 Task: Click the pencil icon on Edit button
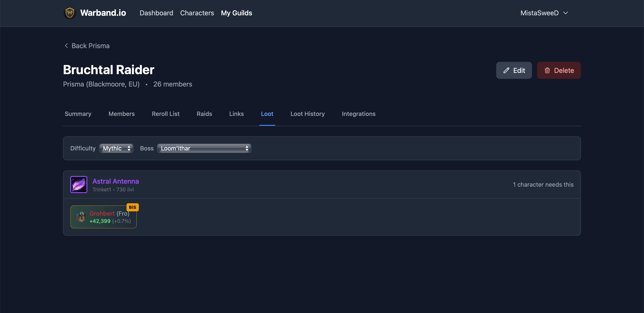pyautogui.click(x=506, y=70)
